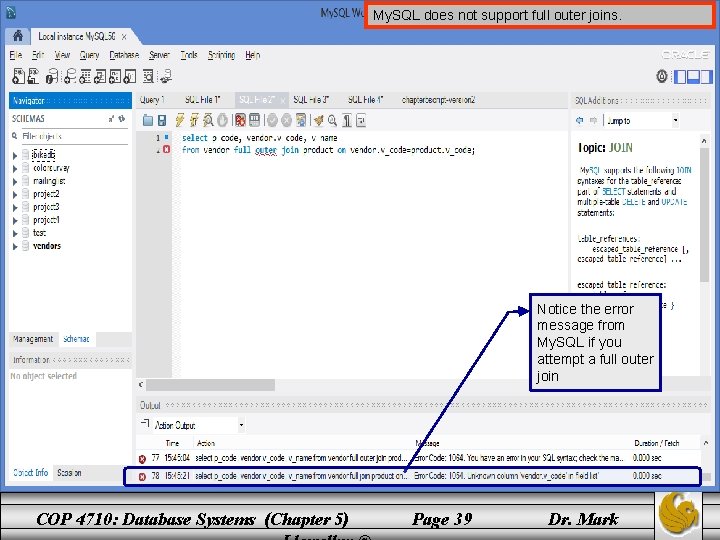This screenshot has width=720, height=540.
Task: Create a new stored procedure toolbar icon
Action: [x=115, y=76]
